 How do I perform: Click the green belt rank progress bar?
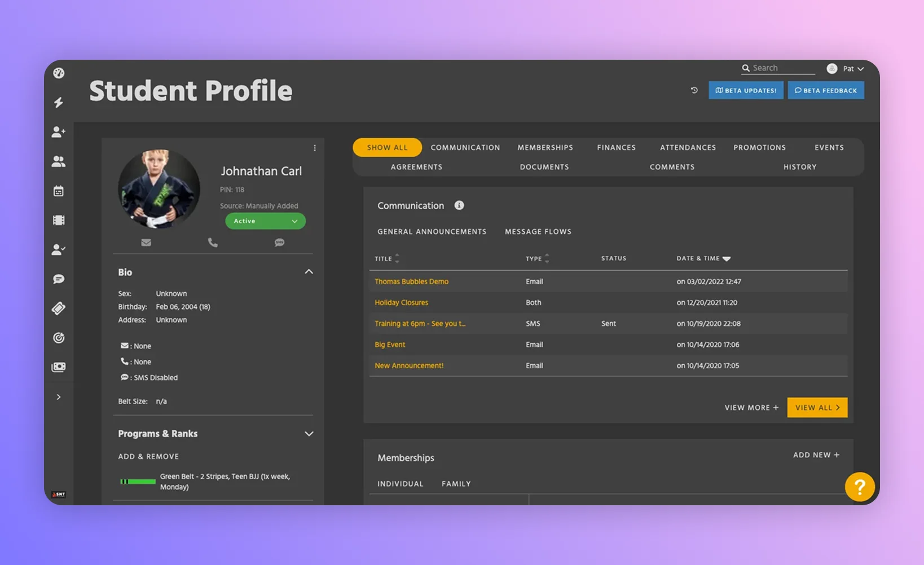[x=137, y=482]
